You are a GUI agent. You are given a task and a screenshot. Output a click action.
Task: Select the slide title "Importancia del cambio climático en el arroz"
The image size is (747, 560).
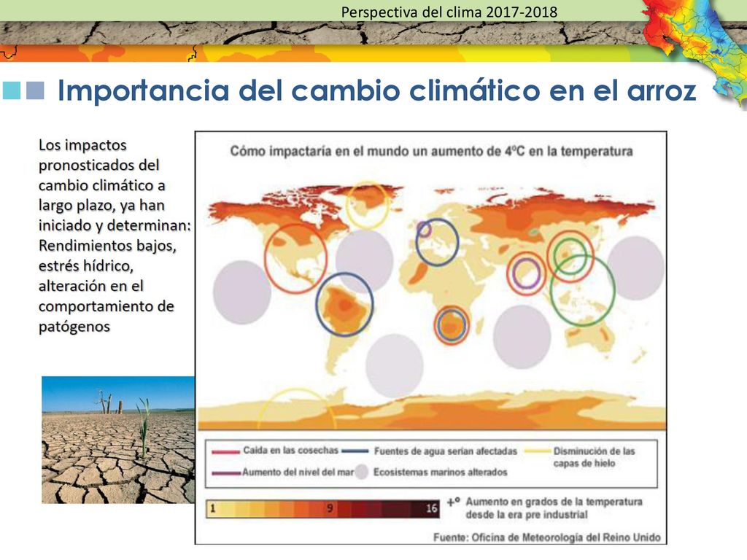[377, 90]
